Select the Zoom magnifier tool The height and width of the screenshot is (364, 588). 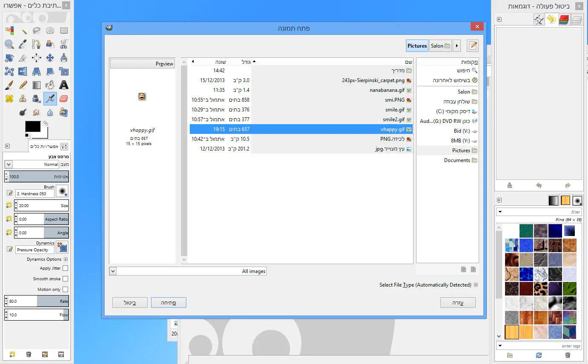[x=9, y=44]
